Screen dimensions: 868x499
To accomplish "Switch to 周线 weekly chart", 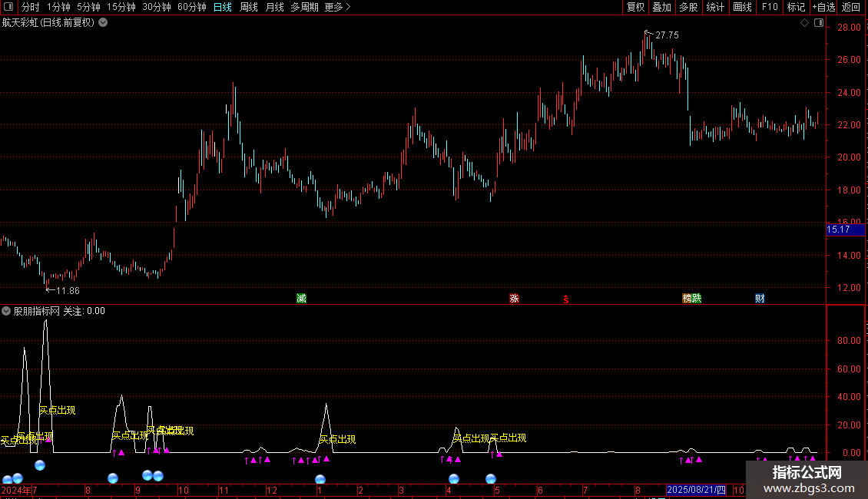I will 249,7.
